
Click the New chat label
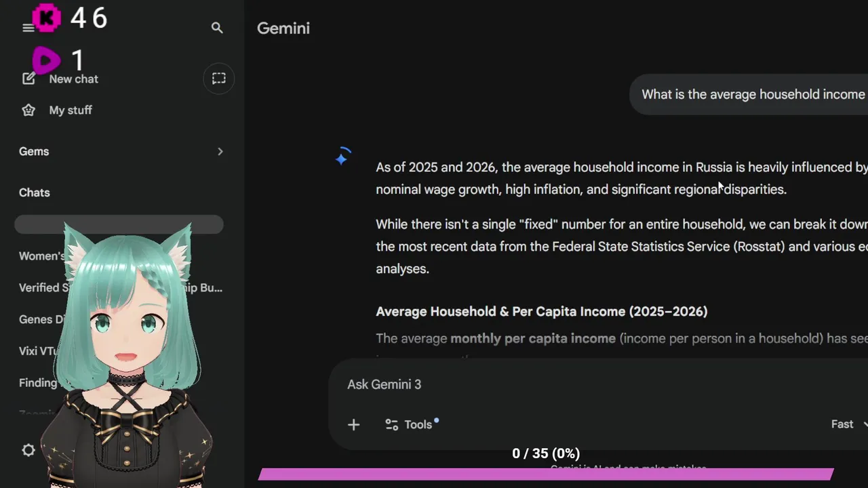(x=73, y=79)
